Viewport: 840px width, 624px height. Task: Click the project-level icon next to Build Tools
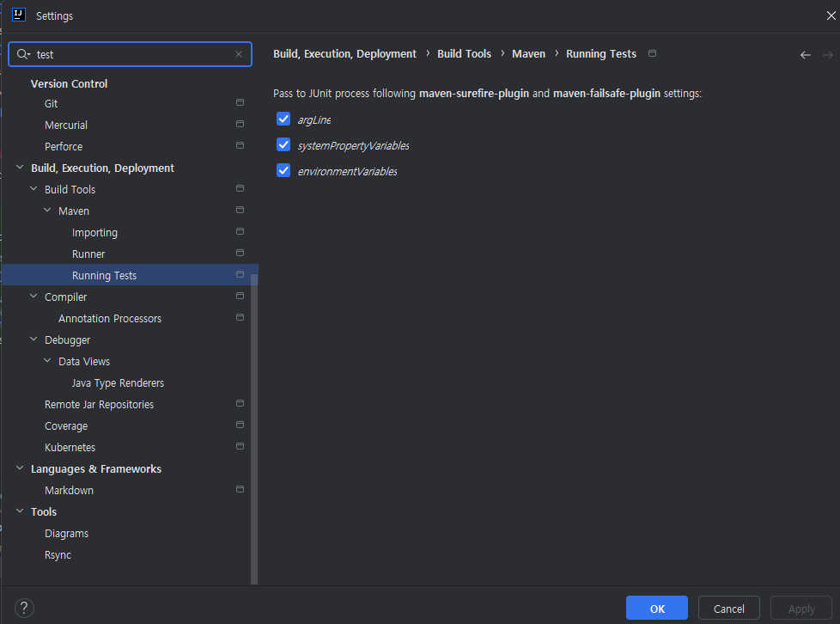[240, 188]
